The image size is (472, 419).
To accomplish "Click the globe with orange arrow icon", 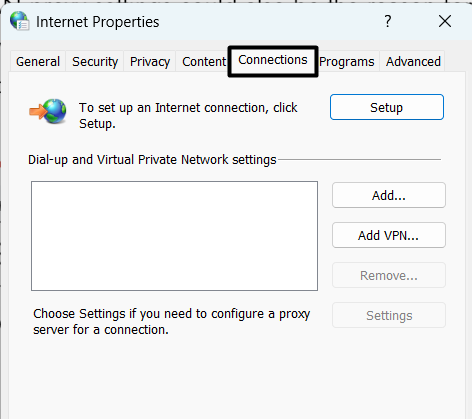I will [48, 111].
